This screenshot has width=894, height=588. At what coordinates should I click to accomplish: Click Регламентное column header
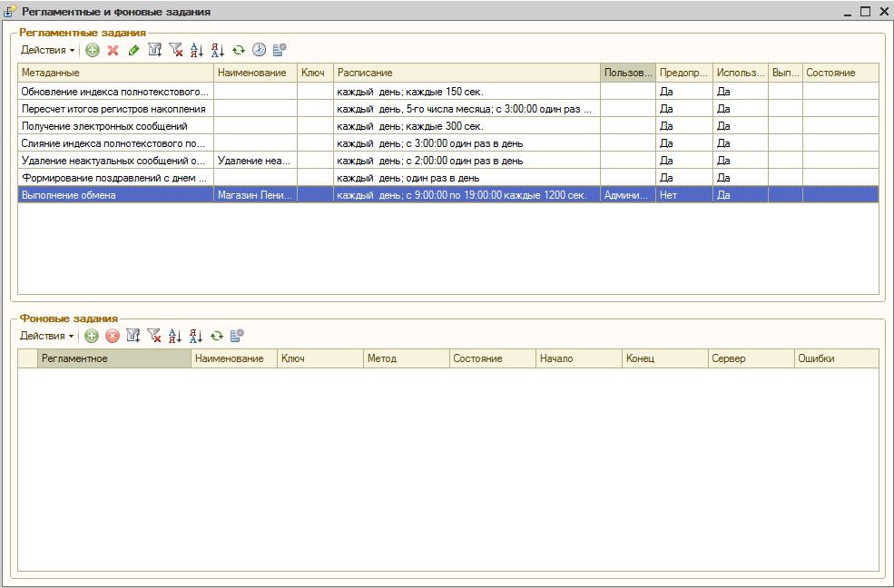pyautogui.click(x=114, y=359)
